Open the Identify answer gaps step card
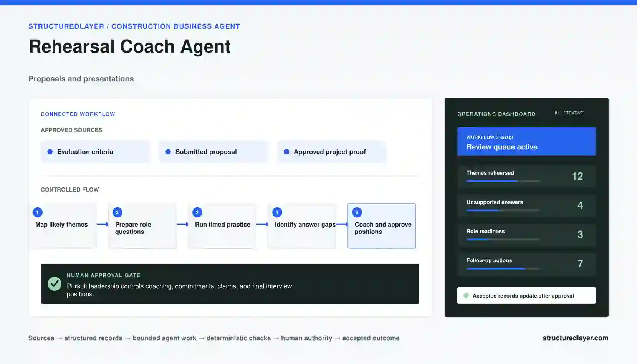 tap(302, 226)
